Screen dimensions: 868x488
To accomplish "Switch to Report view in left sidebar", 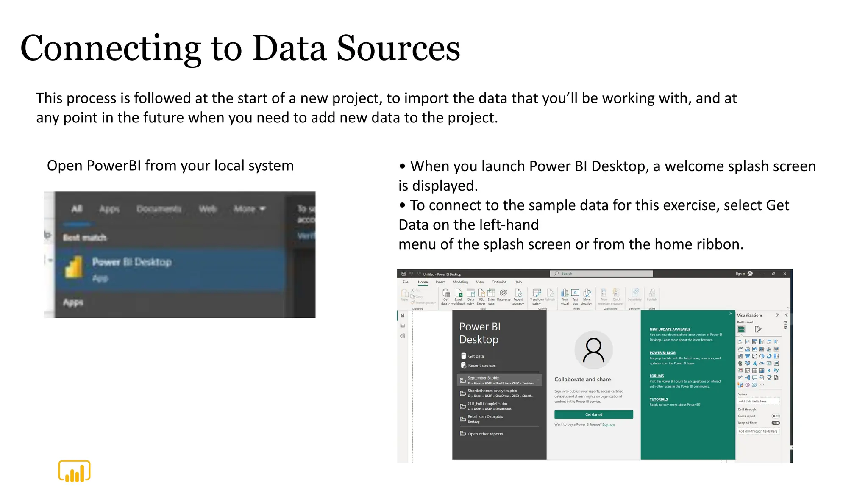I will [x=402, y=316].
